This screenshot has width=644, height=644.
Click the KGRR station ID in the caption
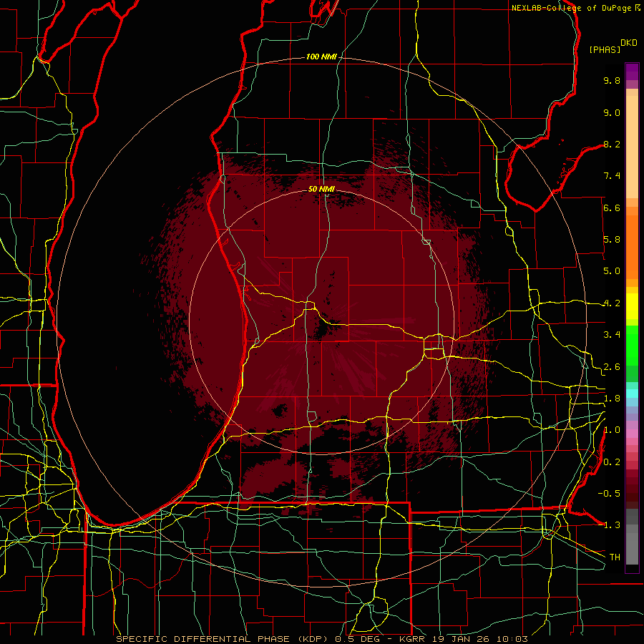[414, 639]
